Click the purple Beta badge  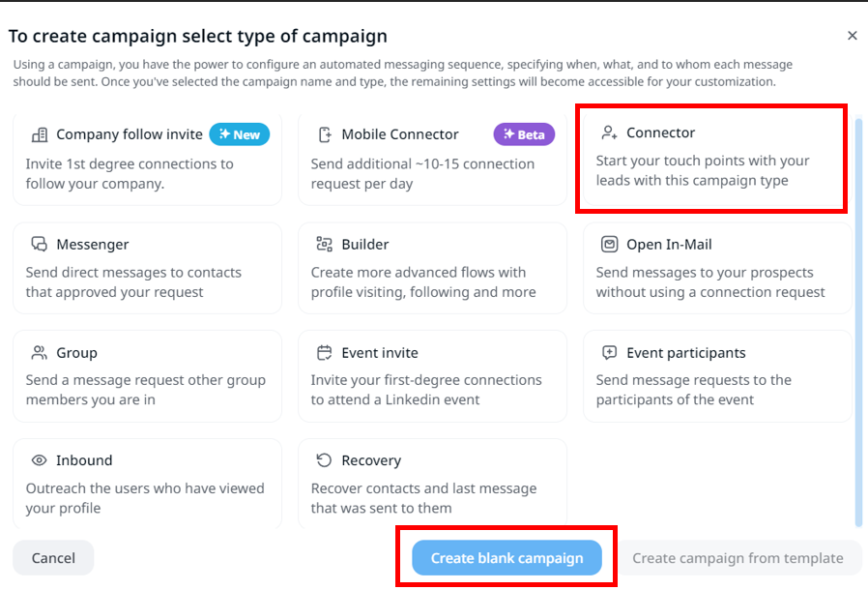tap(524, 134)
